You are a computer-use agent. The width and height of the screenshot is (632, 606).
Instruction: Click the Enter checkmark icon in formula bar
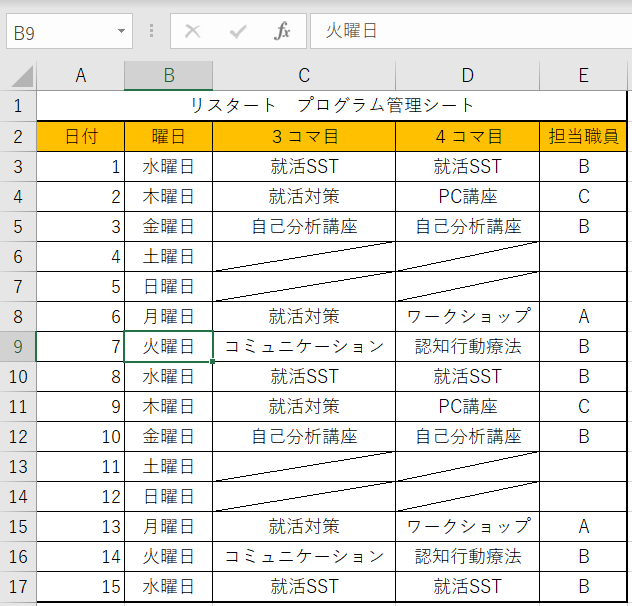238,32
